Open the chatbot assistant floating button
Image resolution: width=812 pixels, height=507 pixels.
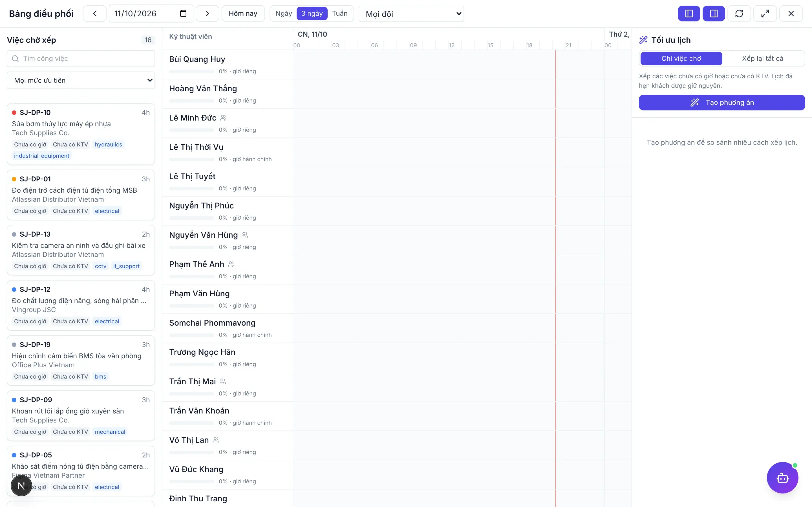point(782,477)
